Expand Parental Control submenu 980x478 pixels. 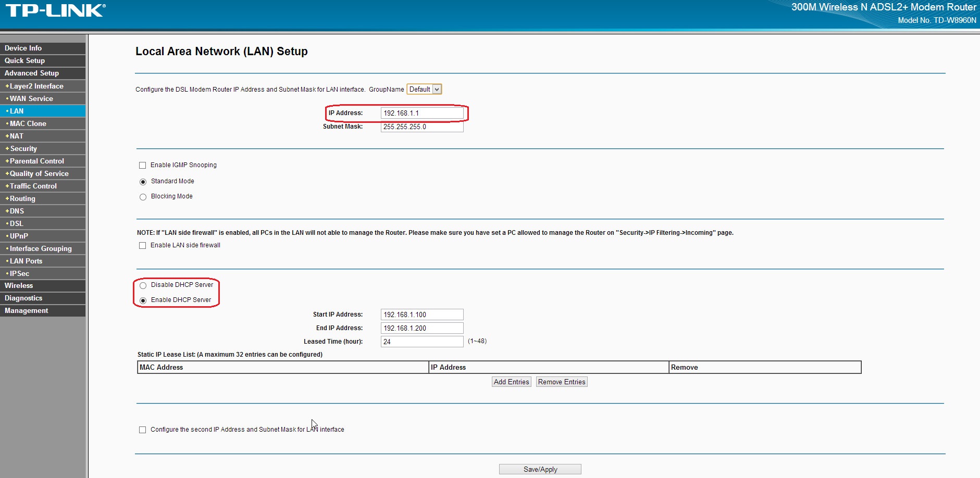[x=43, y=161]
